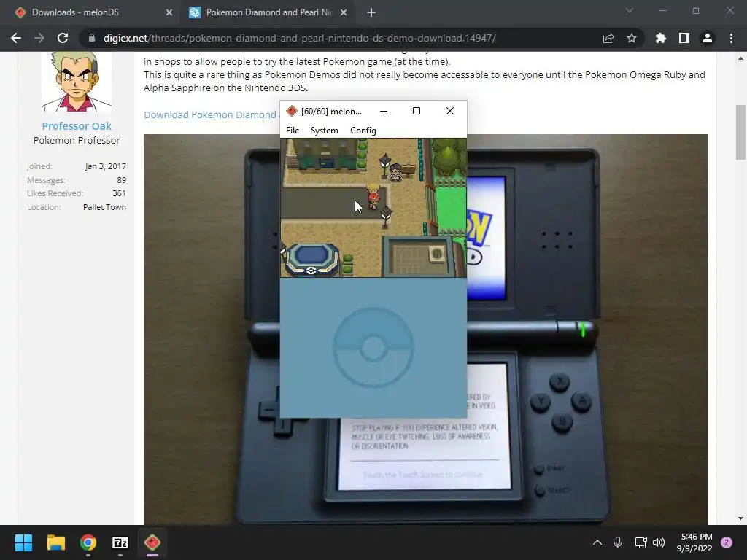Close the melonDS window
747x560 pixels.
(x=449, y=111)
